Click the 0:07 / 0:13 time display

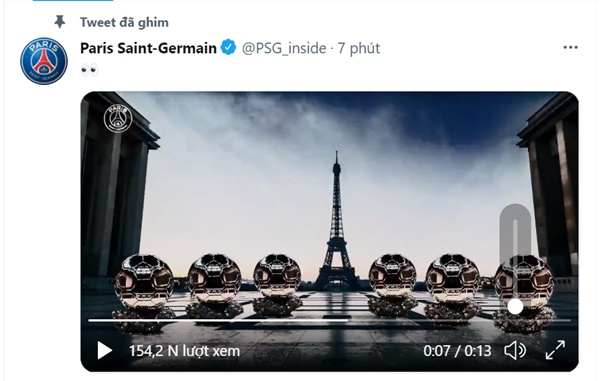[457, 351]
